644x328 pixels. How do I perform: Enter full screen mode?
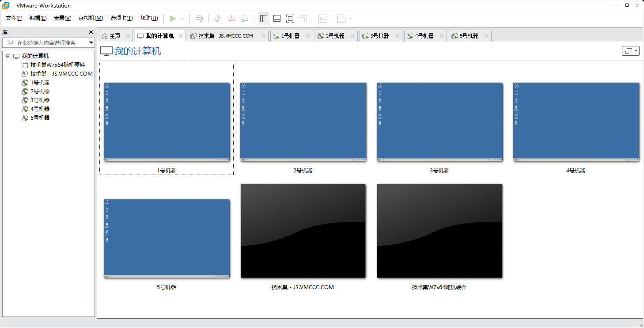coord(290,19)
